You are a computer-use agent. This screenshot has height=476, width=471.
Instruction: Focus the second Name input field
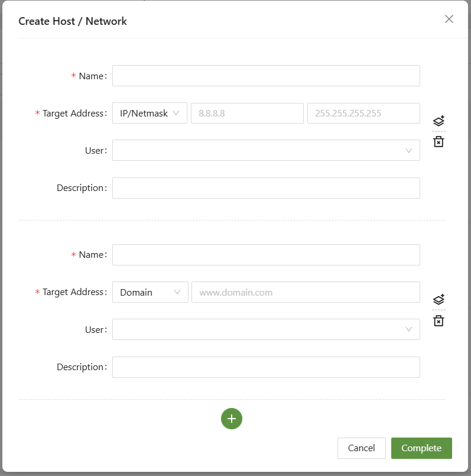pyautogui.click(x=266, y=255)
